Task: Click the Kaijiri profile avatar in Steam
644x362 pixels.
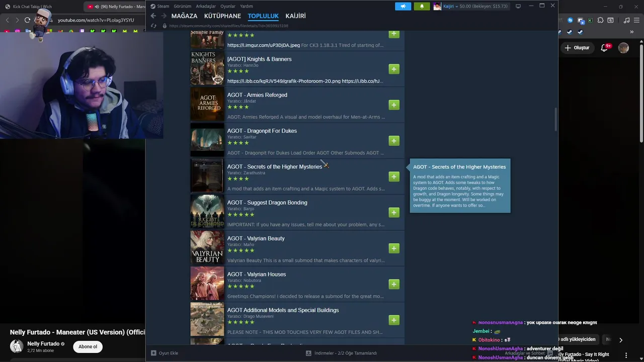Action: (437, 6)
